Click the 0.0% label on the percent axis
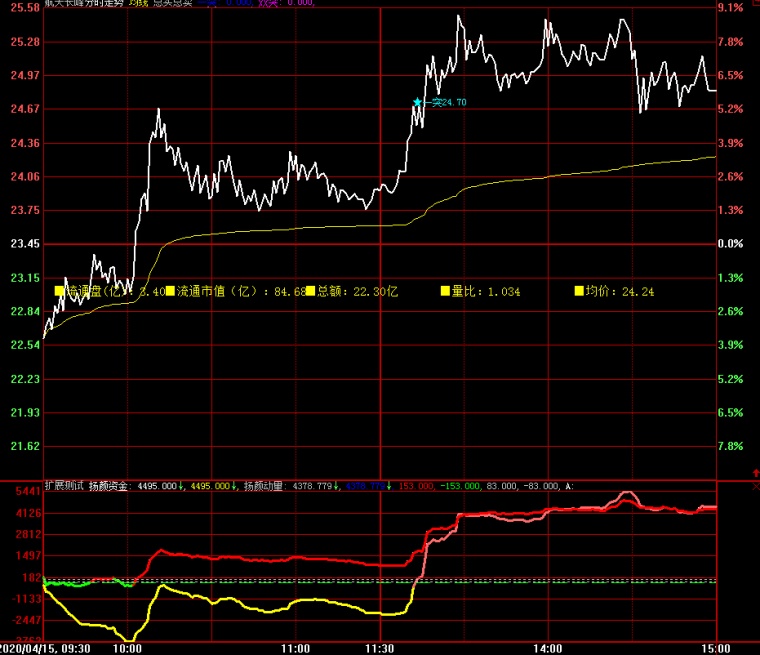Screen dimensions: 760x655 733,244
